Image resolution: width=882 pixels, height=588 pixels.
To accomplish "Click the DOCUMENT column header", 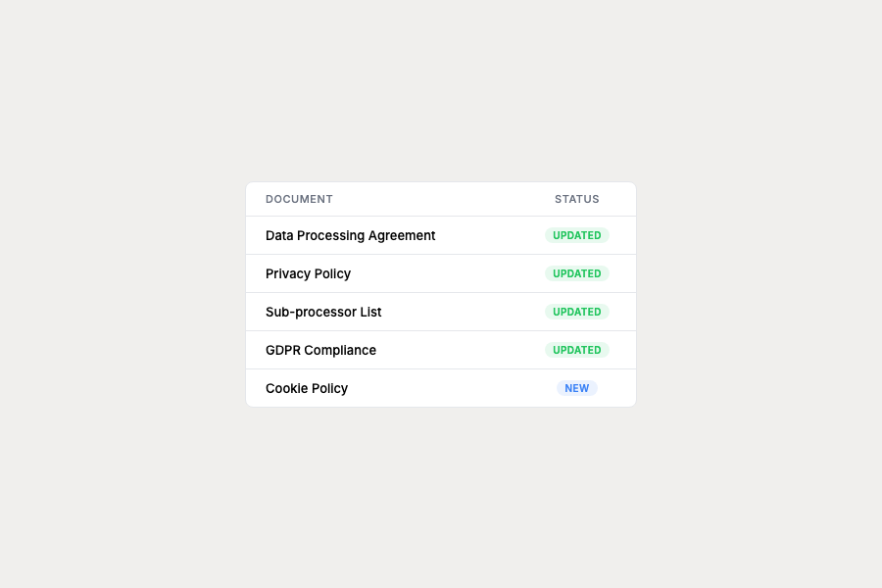I will tap(299, 199).
